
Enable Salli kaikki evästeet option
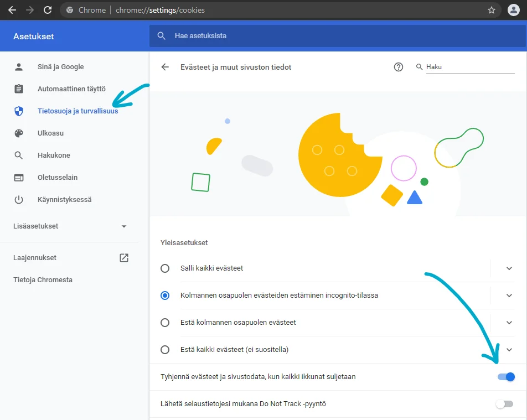(164, 268)
